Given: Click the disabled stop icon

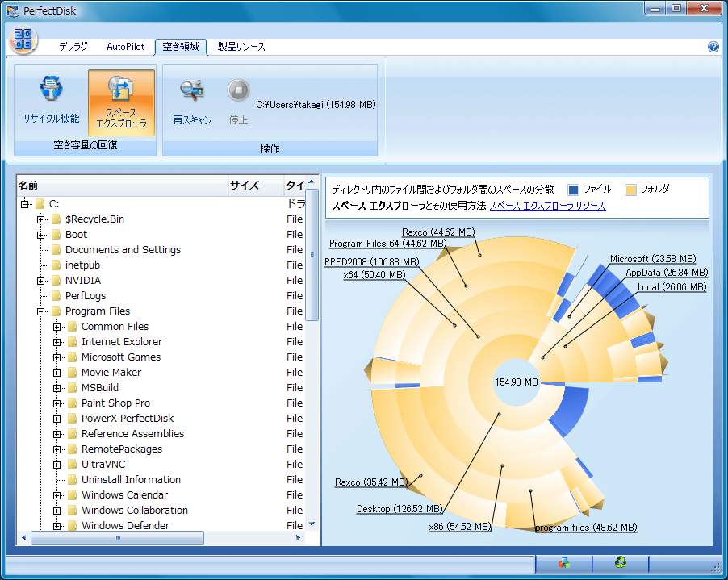Looking at the screenshot, I should [x=238, y=90].
